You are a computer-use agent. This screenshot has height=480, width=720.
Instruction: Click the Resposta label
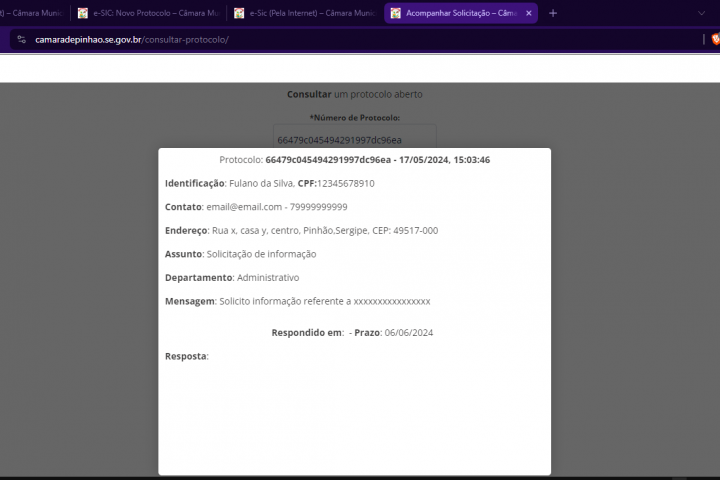tap(186, 356)
